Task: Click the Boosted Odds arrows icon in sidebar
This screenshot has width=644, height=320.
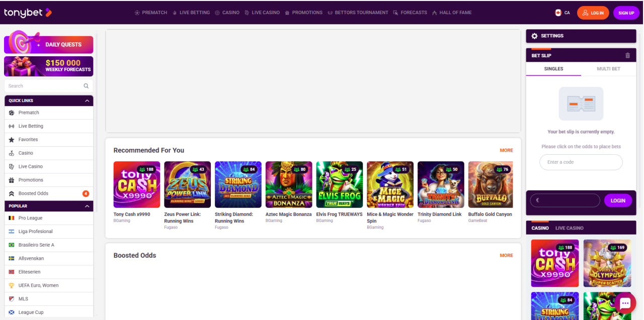Action: tap(12, 193)
